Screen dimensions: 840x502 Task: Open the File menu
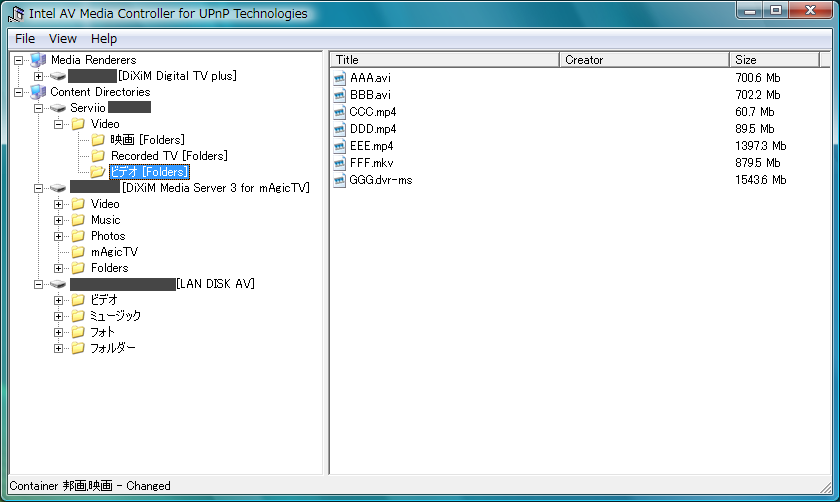25,38
